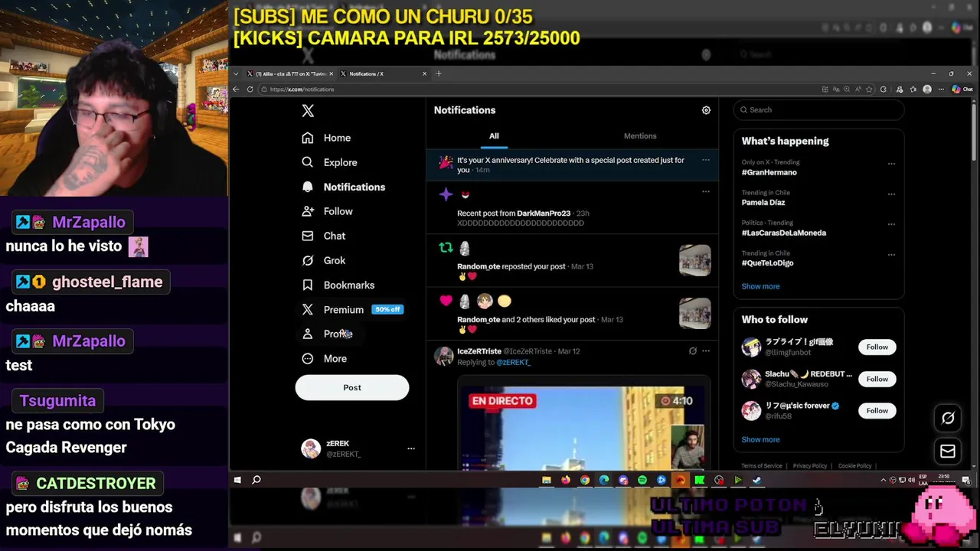Open #GranHermano trending topic
This screenshot has width=980, height=551.
769,172
